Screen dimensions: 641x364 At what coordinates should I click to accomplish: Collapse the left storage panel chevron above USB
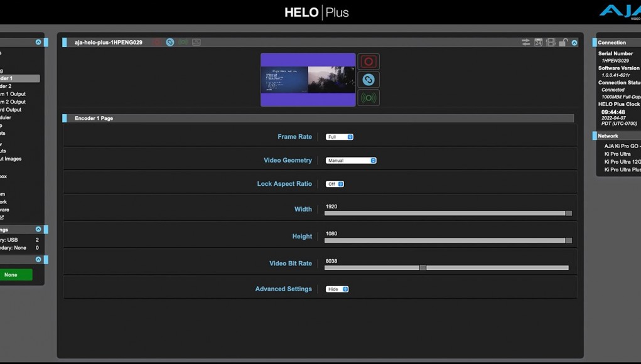tap(38, 229)
